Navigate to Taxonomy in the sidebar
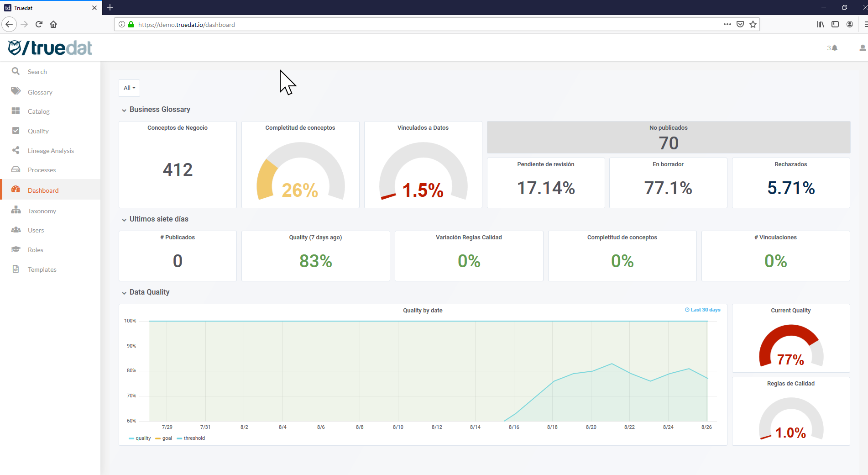868x475 pixels. coord(42,211)
